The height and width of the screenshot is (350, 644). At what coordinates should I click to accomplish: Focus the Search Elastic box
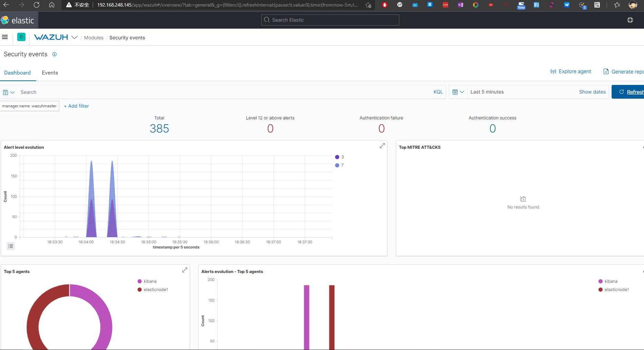330,20
